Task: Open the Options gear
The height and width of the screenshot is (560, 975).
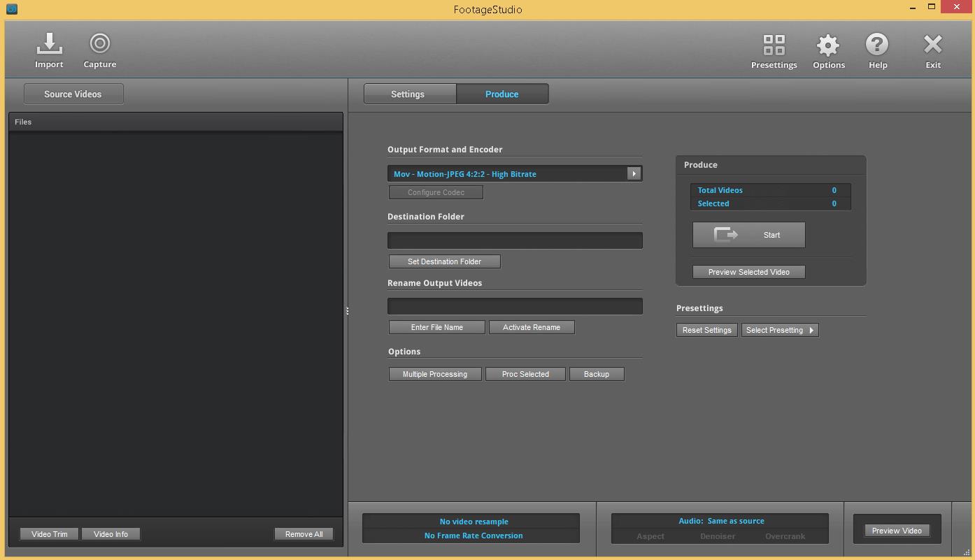Action: point(828,51)
